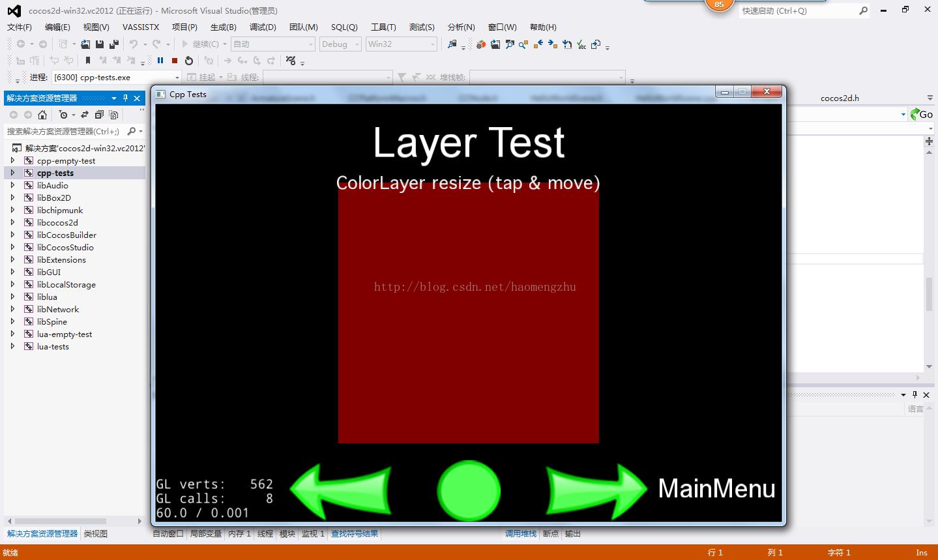Open the 文件(F) menu
Image resolution: width=938 pixels, height=560 pixels.
point(20,27)
